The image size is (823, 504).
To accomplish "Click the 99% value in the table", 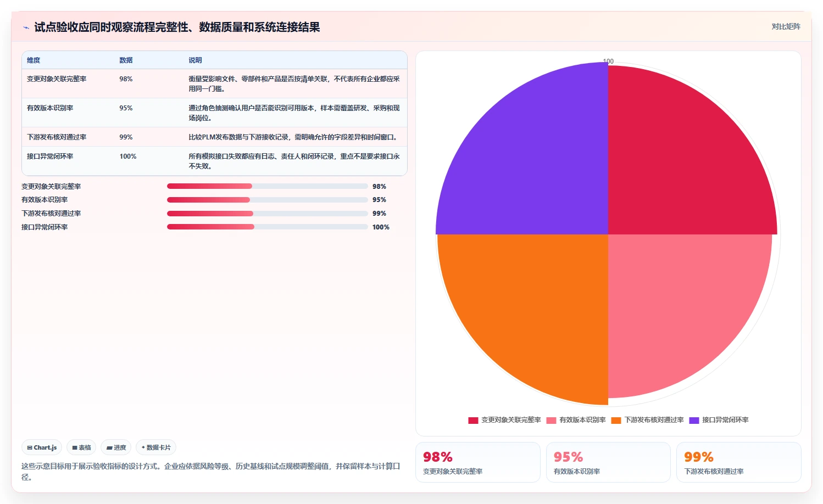I will [x=126, y=137].
